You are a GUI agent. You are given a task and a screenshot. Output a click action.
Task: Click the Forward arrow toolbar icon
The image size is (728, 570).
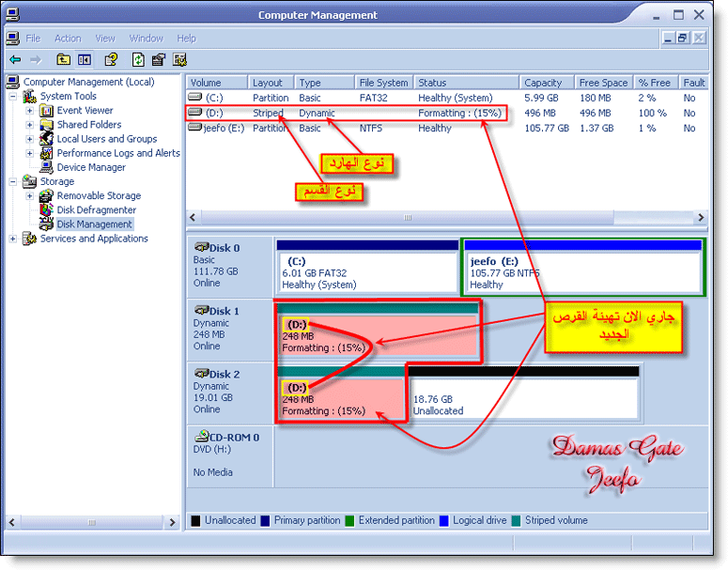click(36, 60)
